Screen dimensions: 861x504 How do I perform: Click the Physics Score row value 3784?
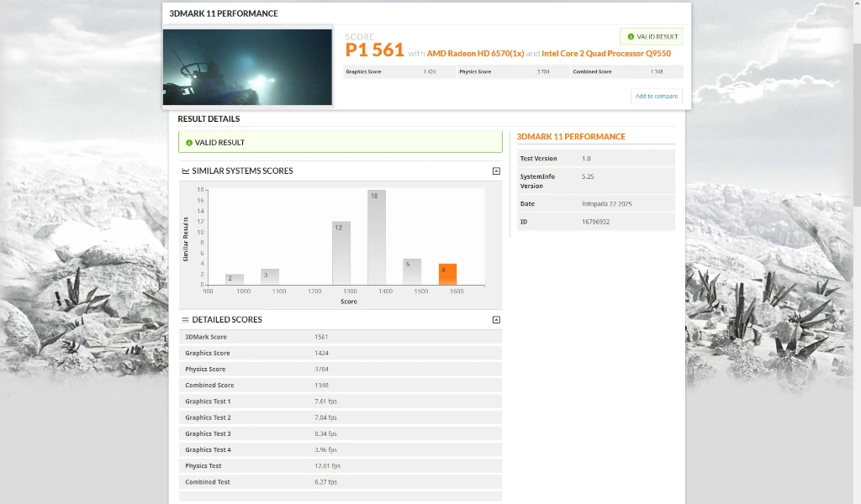click(321, 370)
